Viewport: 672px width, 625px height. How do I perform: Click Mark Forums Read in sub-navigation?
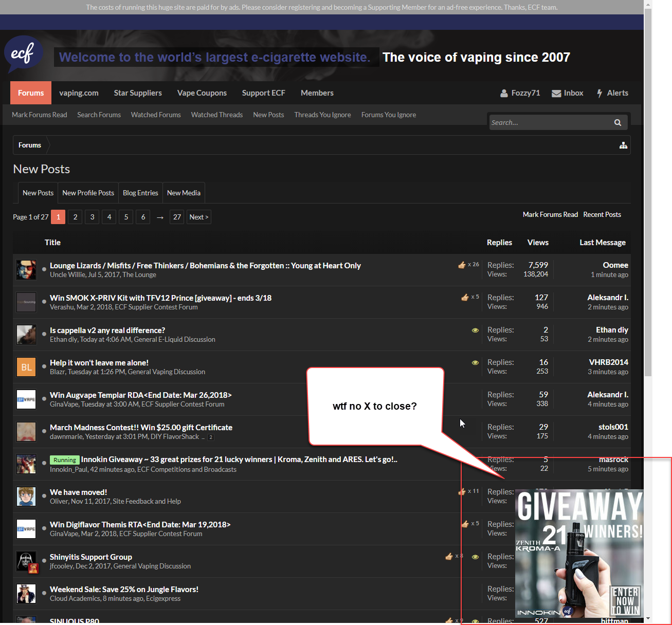(x=40, y=115)
